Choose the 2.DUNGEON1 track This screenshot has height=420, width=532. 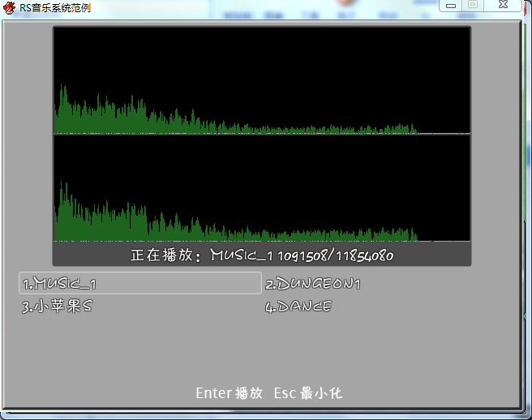pos(312,284)
